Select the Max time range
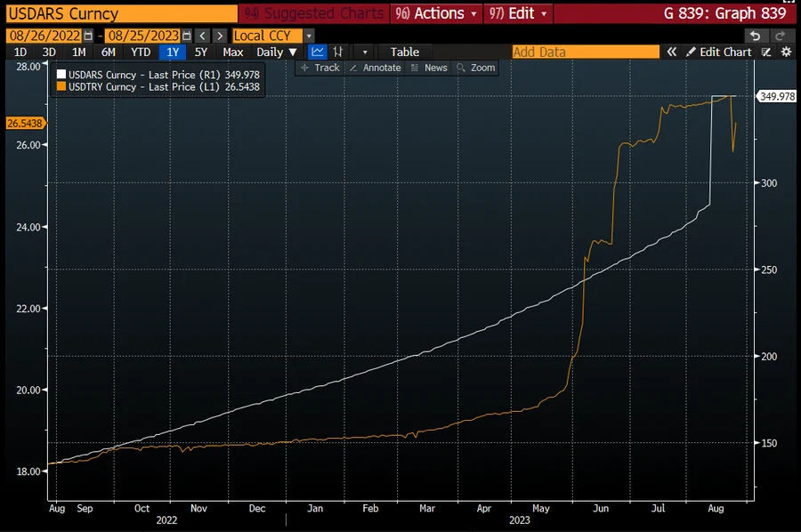 pos(233,52)
